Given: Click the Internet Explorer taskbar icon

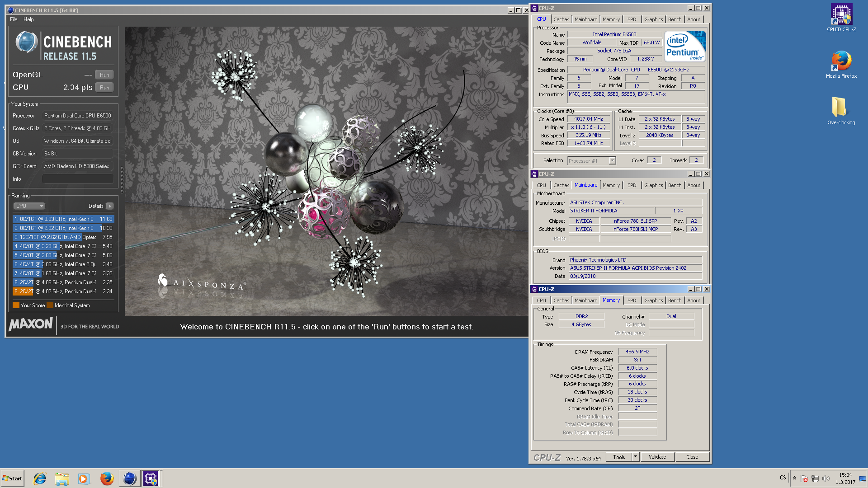Looking at the screenshot, I should 40,479.
